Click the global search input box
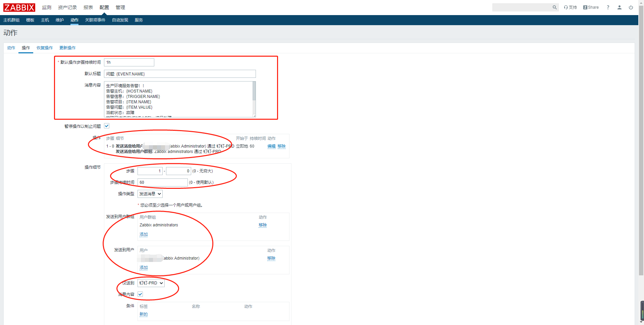Viewport: 644px width, 325px height. coord(522,7)
